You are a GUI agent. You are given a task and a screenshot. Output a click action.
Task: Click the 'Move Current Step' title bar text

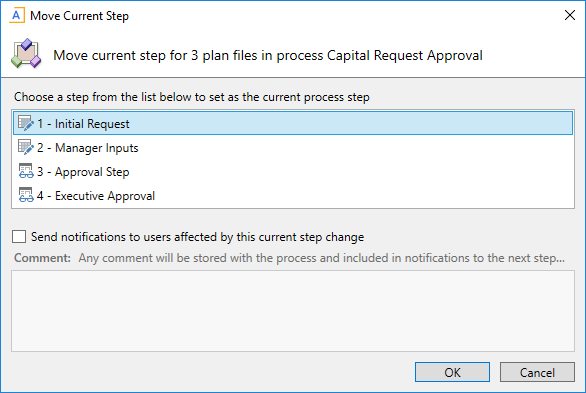[x=80, y=16]
